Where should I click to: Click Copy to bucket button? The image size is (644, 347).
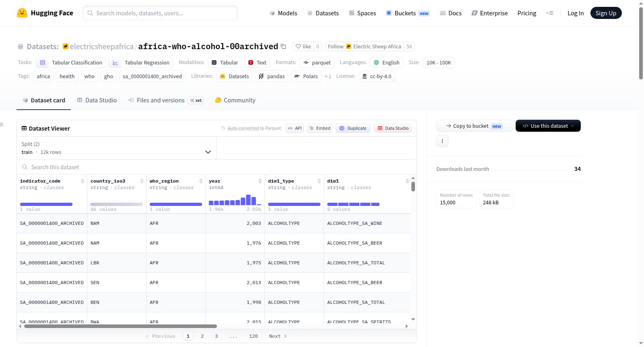[474, 126]
